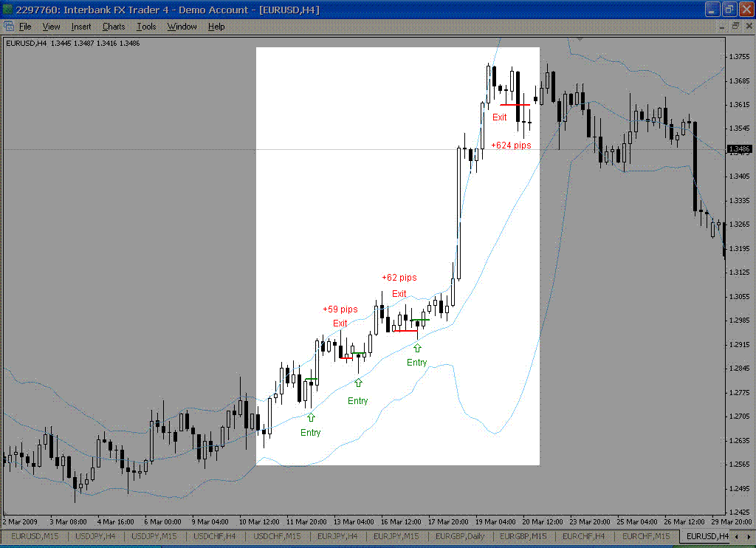The width and height of the screenshot is (756, 548).
Task: Click the +624 pips label
Action: pyautogui.click(x=511, y=145)
